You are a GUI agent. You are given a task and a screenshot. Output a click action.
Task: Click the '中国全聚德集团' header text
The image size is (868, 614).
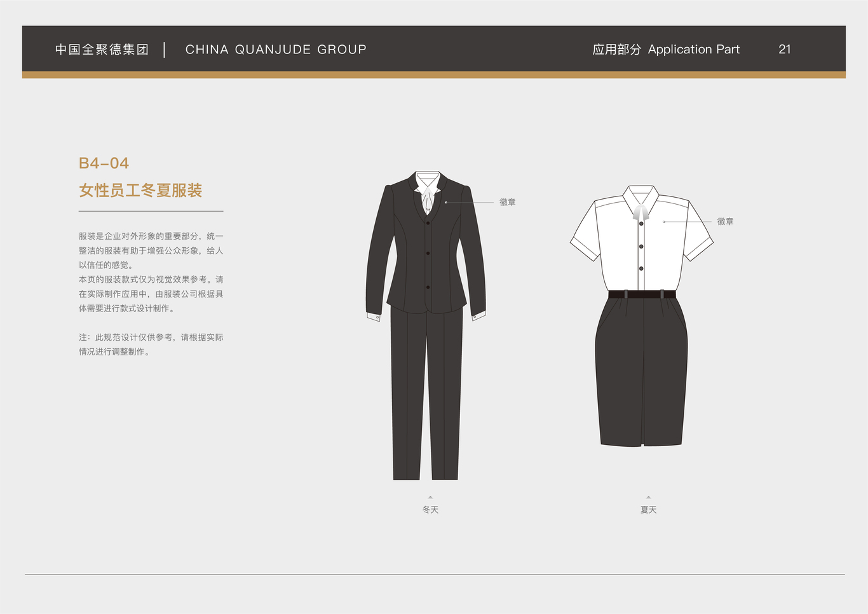pos(102,50)
